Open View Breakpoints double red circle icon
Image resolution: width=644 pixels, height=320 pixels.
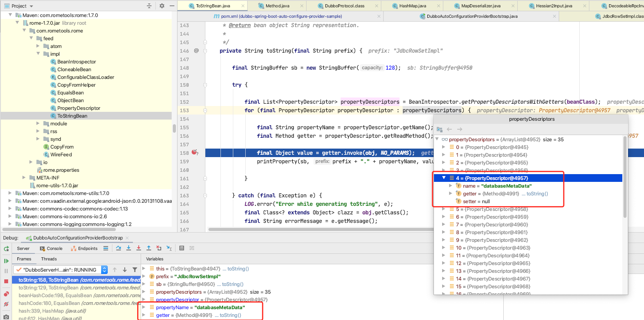point(6,294)
